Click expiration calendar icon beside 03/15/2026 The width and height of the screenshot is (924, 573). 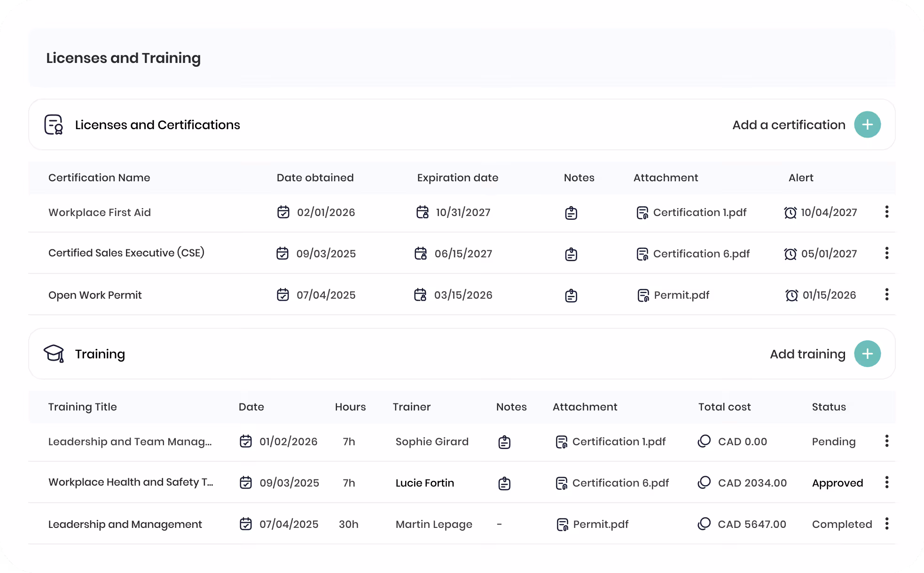(420, 294)
